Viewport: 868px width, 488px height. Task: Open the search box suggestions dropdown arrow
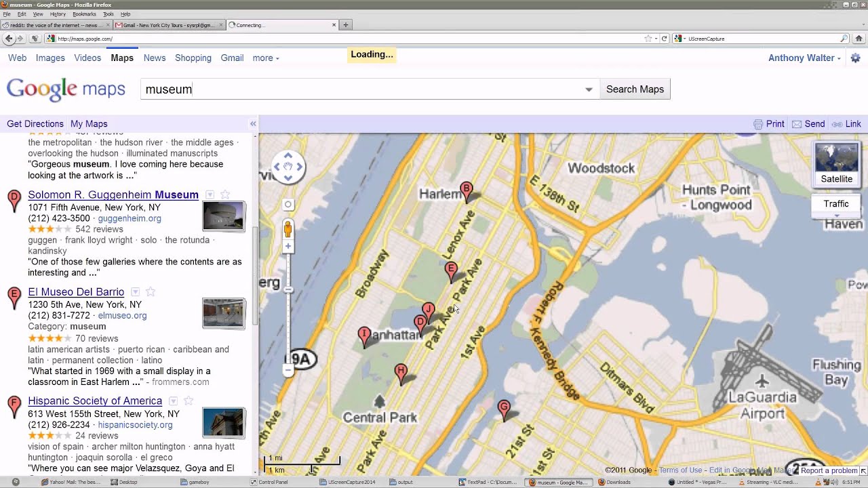(x=589, y=89)
